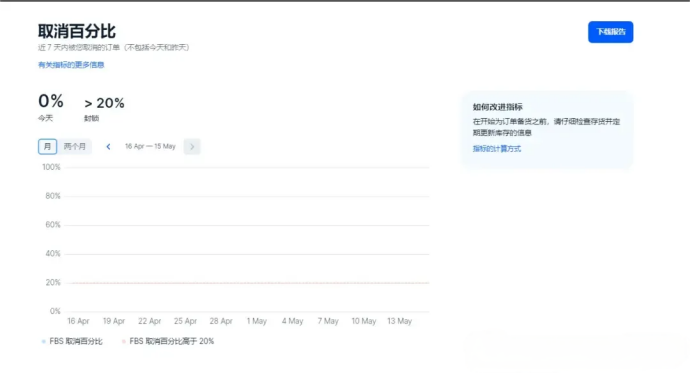Viewport: 690px width, 377px height.
Task: Click the 100% label on the y-axis
Action: 51,167
